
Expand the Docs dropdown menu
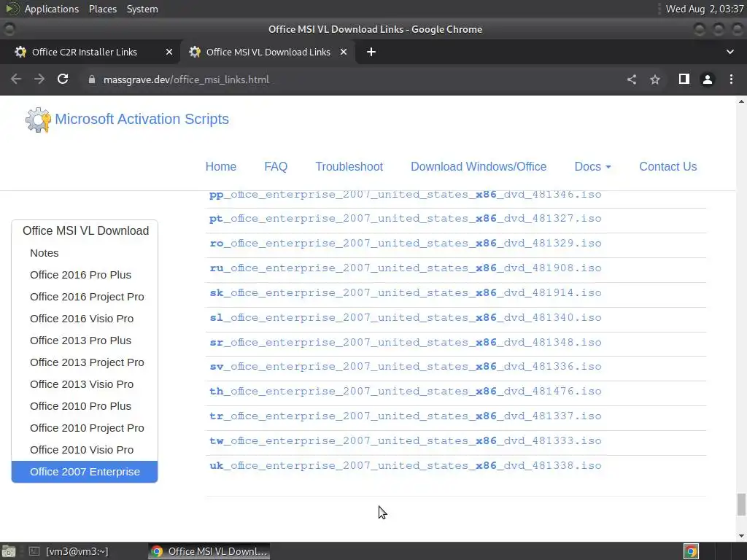click(592, 167)
